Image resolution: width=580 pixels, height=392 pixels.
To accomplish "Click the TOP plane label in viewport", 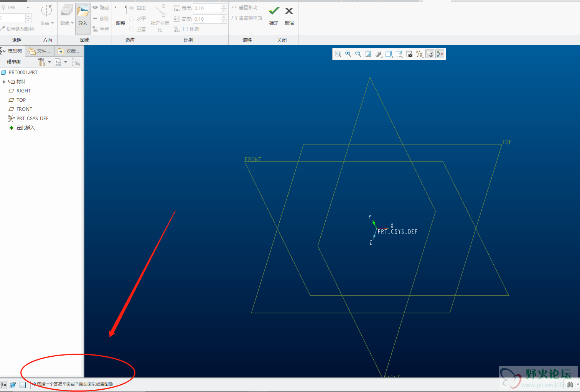I will coord(507,142).
